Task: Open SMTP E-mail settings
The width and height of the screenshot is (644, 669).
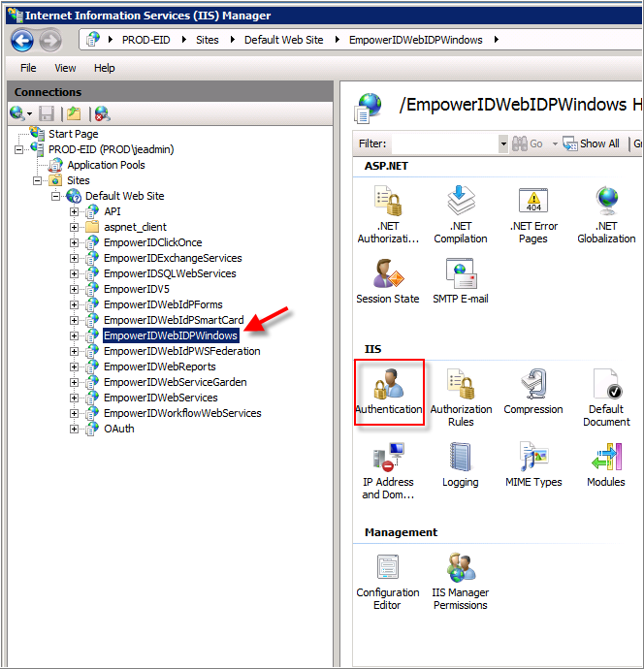Action: tap(460, 281)
